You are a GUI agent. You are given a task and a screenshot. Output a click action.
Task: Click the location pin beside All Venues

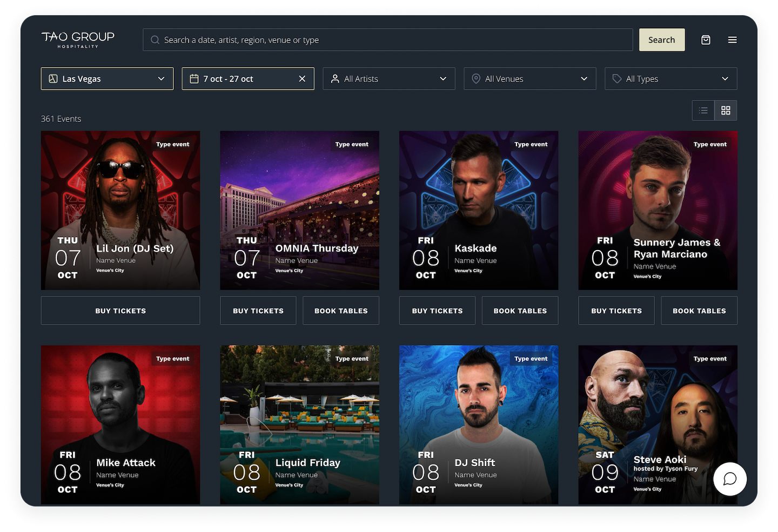[x=476, y=79]
